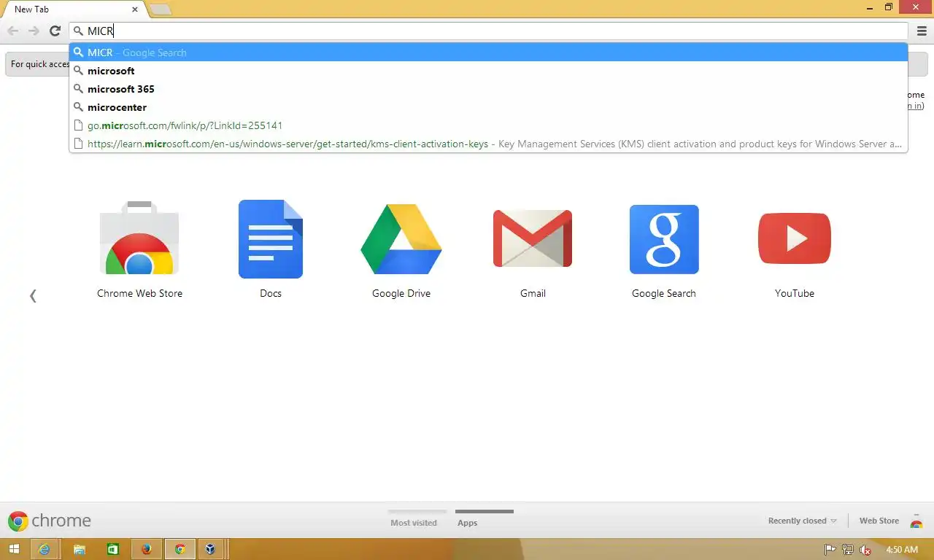The height and width of the screenshot is (560, 934).
Task: Open the green store app in taskbar
Action: point(112,549)
